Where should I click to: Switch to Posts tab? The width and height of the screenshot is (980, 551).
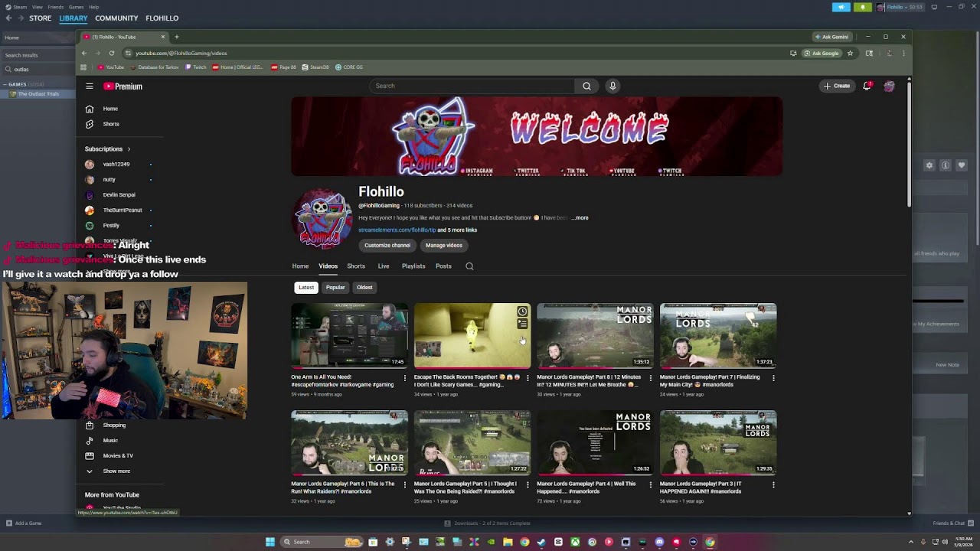[x=443, y=266]
